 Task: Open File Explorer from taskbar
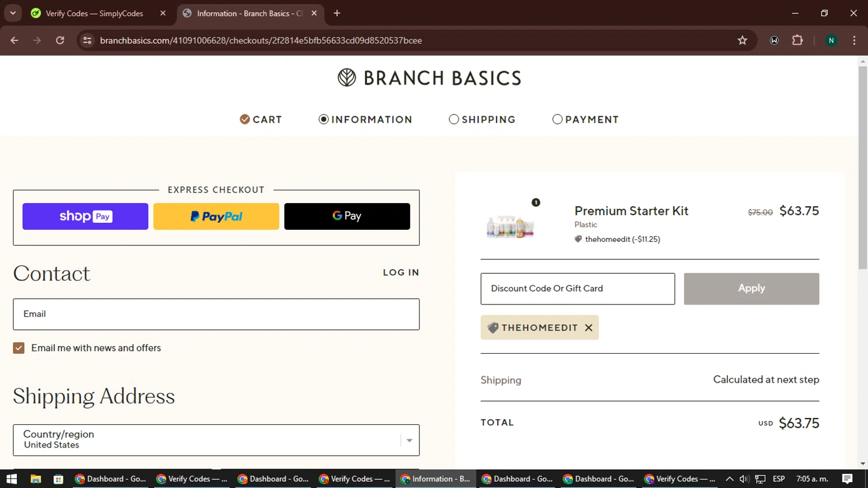35,479
